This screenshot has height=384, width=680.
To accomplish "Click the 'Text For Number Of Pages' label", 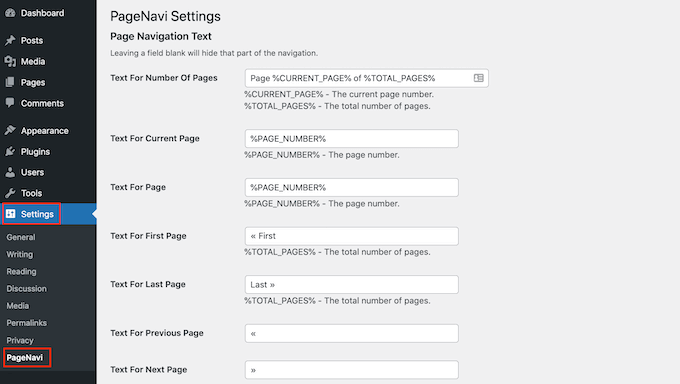I will (163, 78).
